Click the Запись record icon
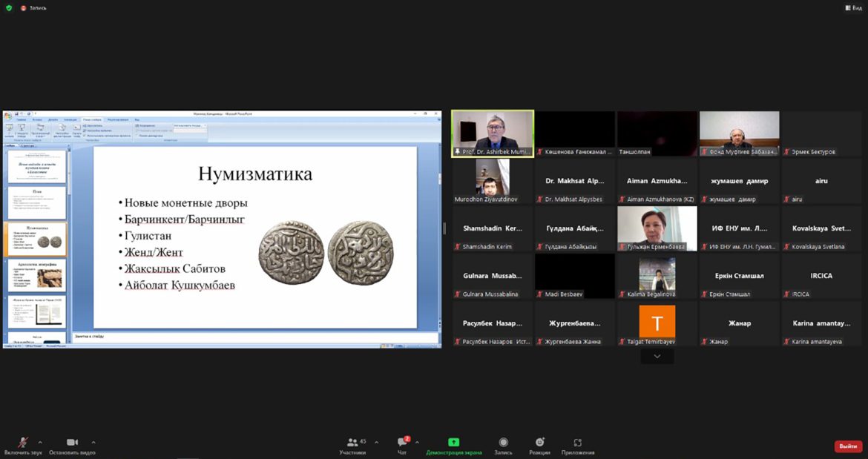 [503, 443]
